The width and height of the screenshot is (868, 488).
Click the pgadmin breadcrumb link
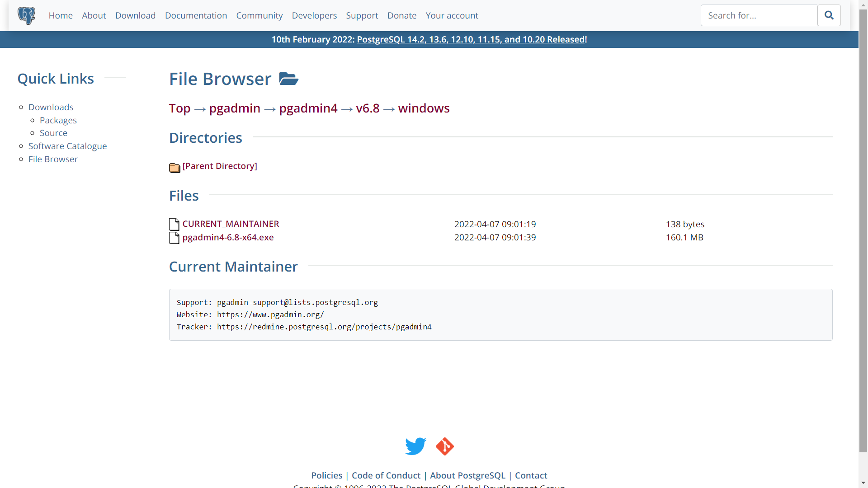235,108
